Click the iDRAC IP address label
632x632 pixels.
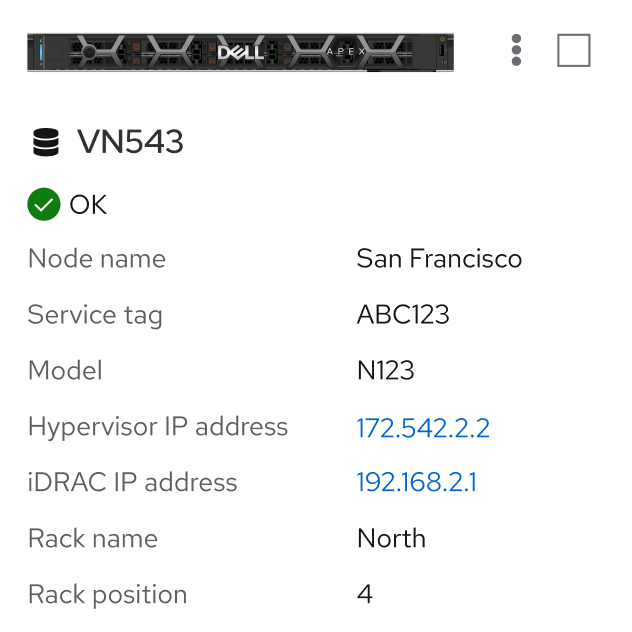(132, 483)
